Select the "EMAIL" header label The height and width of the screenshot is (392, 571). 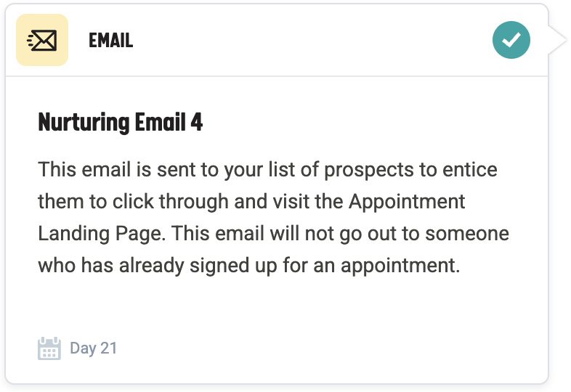[110, 41]
